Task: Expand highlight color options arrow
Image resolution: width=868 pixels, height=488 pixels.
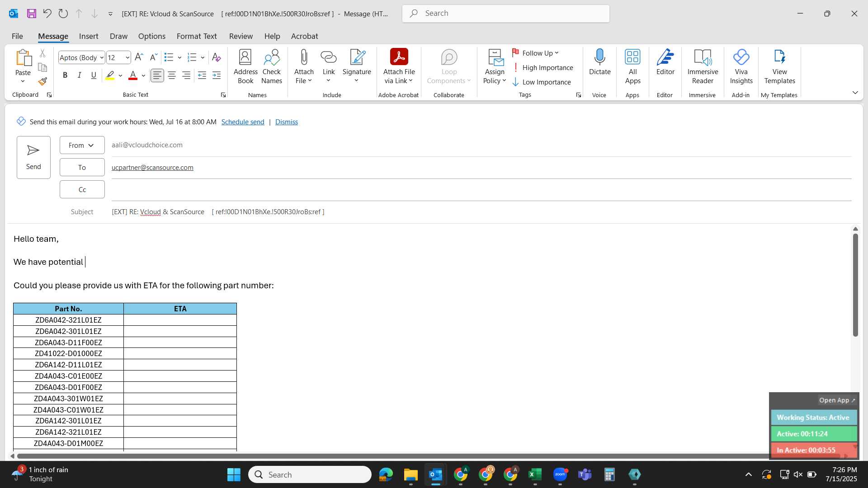Action: click(x=120, y=75)
